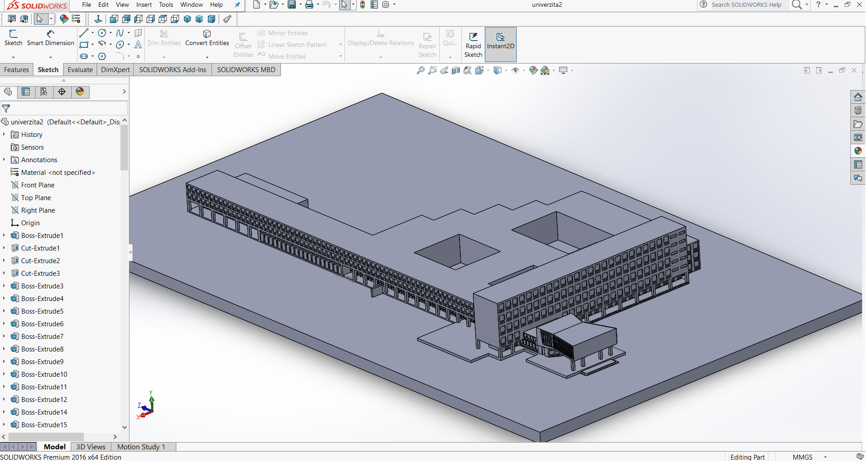The width and height of the screenshot is (868, 461).
Task: Toggle Rapid Sketch mode
Action: pyautogui.click(x=473, y=44)
